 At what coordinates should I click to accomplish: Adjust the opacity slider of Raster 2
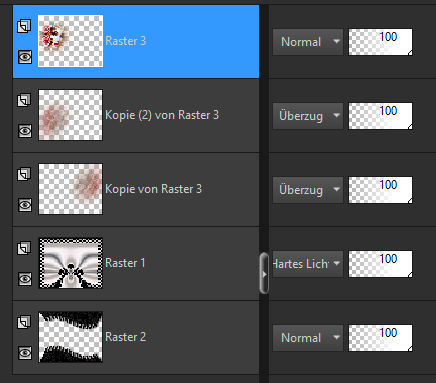point(380,338)
